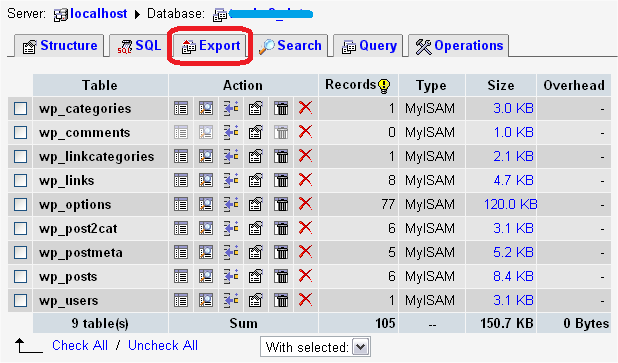Open properties icon for wp_options
Image resolution: width=618 pixels, height=363 pixels.
click(255, 204)
